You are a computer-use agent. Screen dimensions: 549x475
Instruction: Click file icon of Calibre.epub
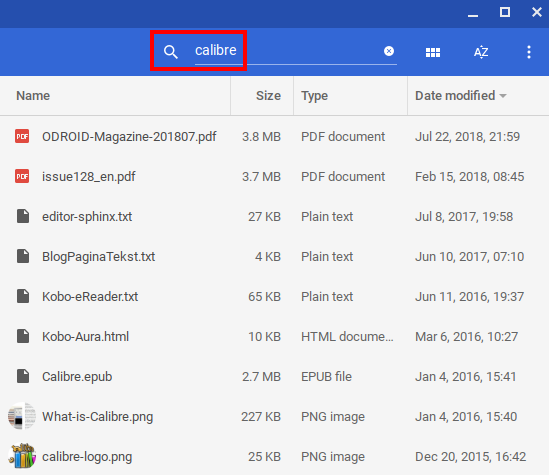point(23,376)
